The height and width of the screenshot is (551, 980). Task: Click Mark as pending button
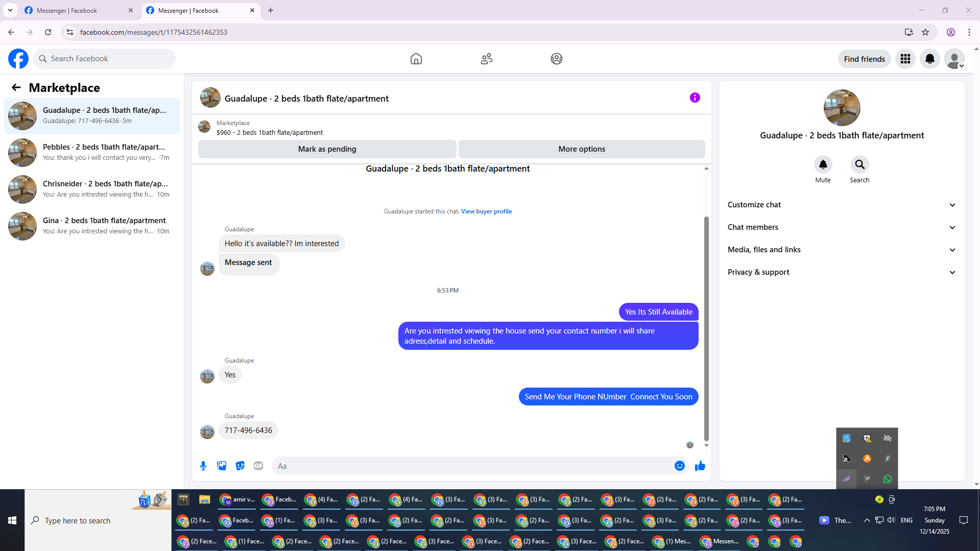(x=327, y=149)
